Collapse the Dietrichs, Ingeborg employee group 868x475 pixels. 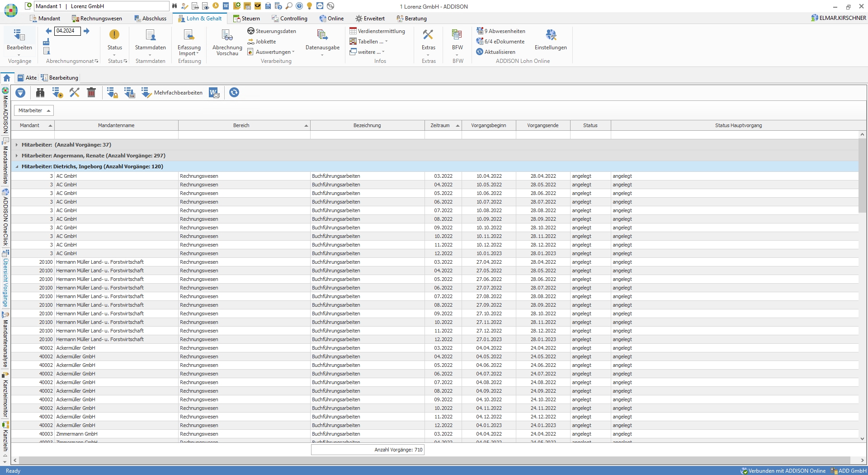click(17, 166)
